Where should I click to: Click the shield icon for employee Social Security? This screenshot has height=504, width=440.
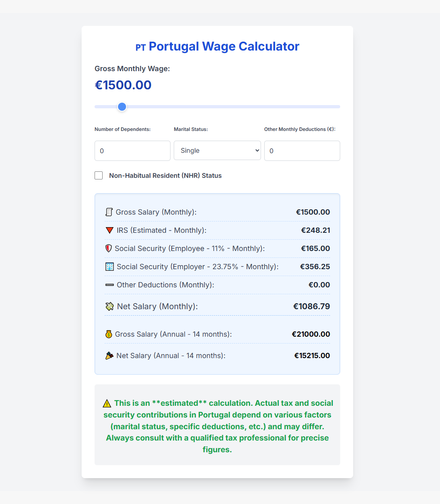108,249
